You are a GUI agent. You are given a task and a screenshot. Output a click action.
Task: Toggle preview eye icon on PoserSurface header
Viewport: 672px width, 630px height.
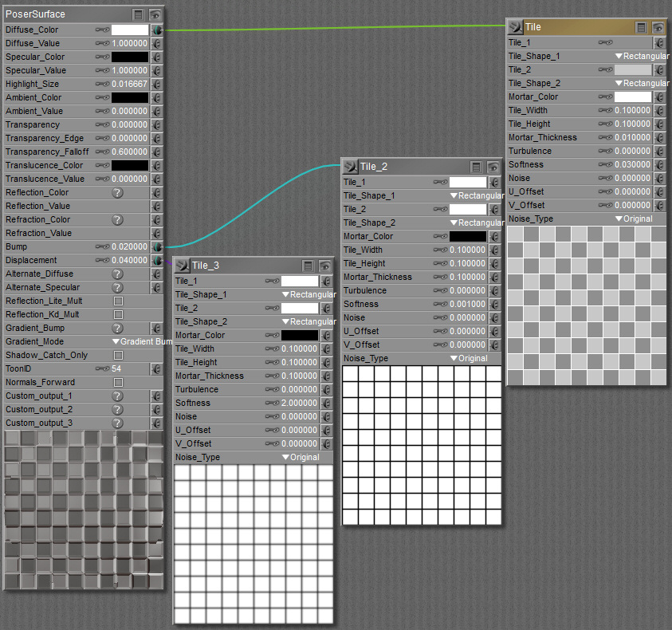(x=155, y=14)
